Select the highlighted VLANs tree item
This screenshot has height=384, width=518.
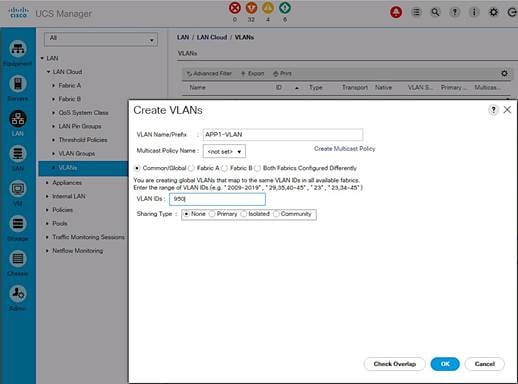[83, 168]
